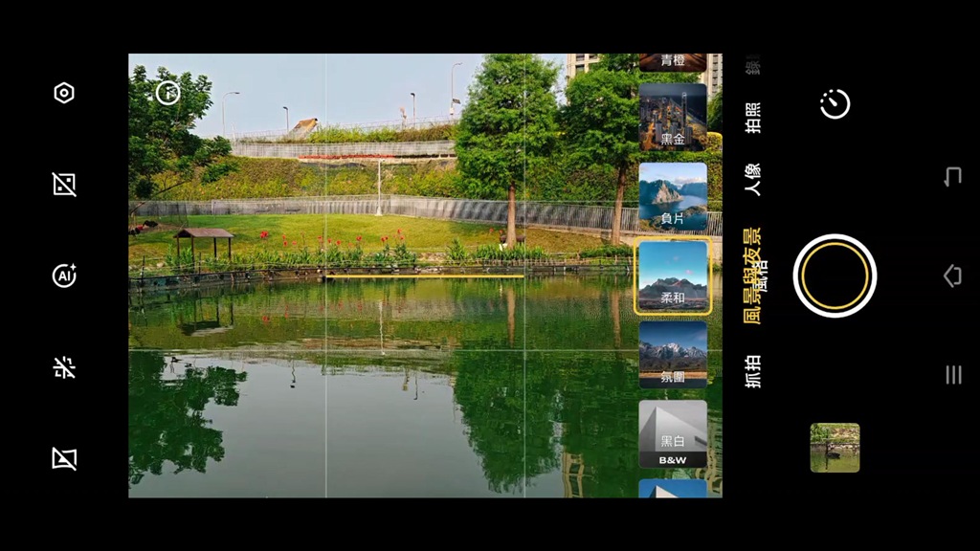Apply the 氛圍 filter thumbnail
Screen dimensions: 980x551
click(x=673, y=355)
